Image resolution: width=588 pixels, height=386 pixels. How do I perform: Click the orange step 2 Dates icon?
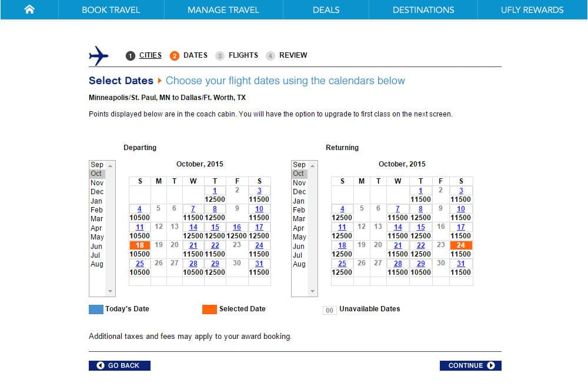175,56
